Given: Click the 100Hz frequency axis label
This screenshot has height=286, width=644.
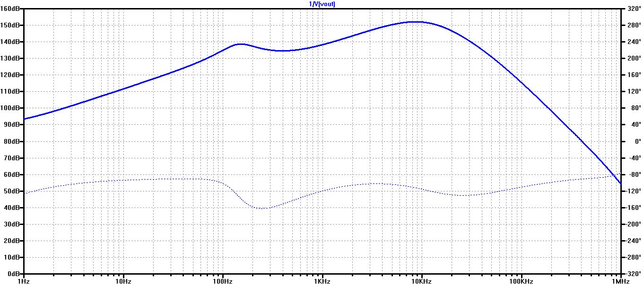Looking at the screenshot, I should [222, 281].
